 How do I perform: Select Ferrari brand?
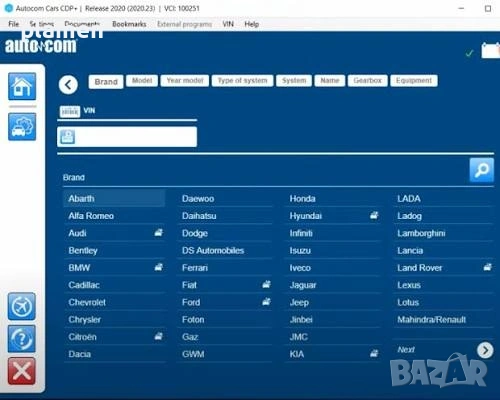225,268
